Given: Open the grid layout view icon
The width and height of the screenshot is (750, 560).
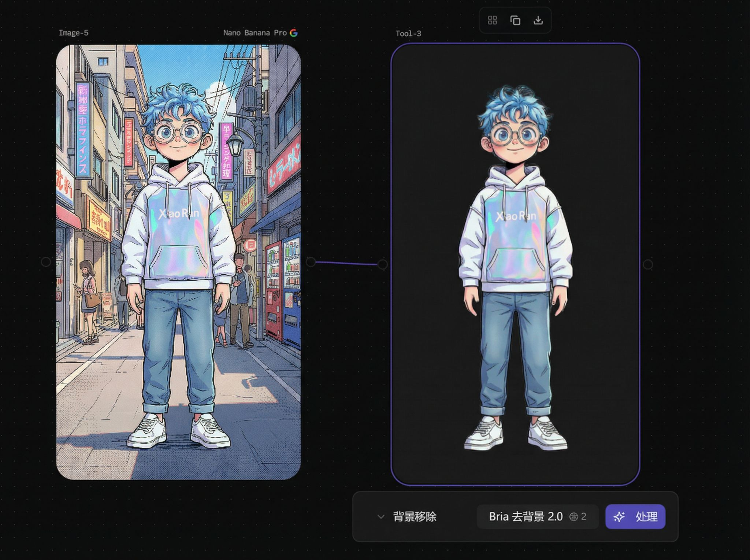Looking at the screenshot, I should coord(492,21).
